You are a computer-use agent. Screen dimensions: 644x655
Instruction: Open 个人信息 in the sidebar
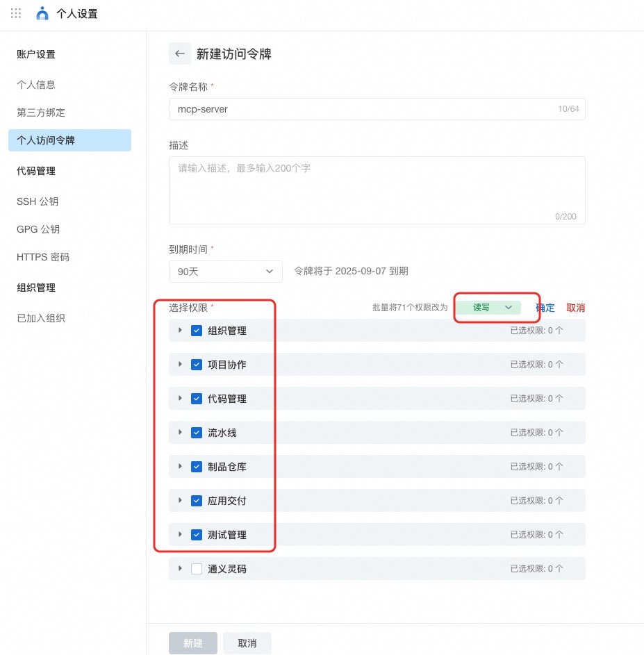pos(36,85)
